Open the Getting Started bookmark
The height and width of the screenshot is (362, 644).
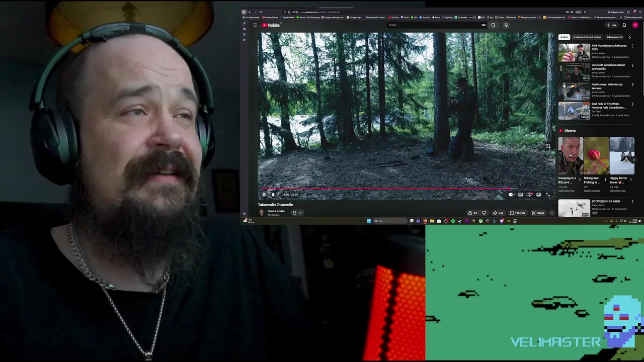point(269,17)
